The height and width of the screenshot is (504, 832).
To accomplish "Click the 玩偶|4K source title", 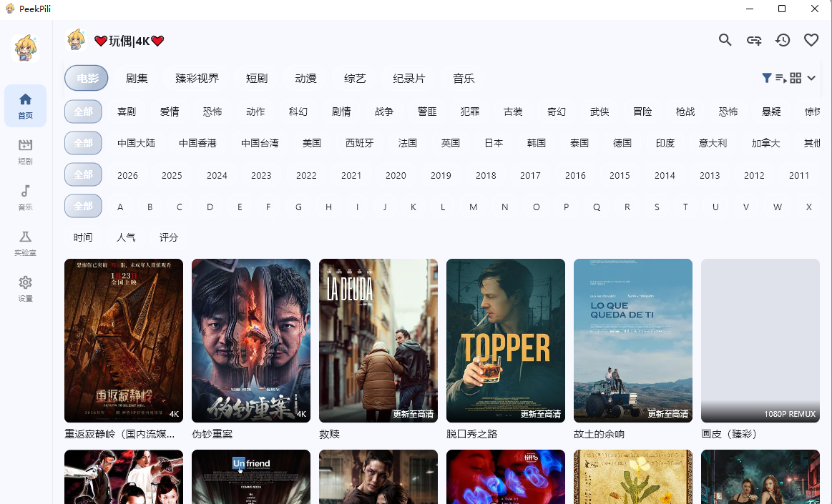I will (x=129, y=41).
